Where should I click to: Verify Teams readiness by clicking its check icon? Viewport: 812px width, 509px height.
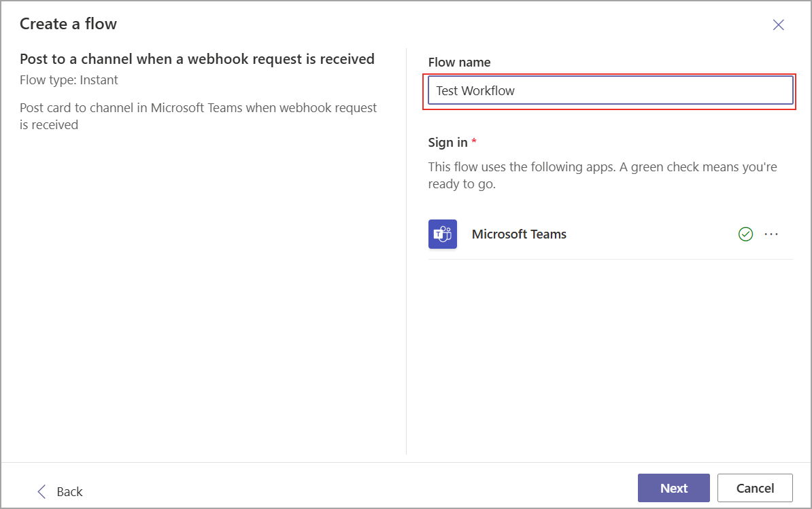745,234
